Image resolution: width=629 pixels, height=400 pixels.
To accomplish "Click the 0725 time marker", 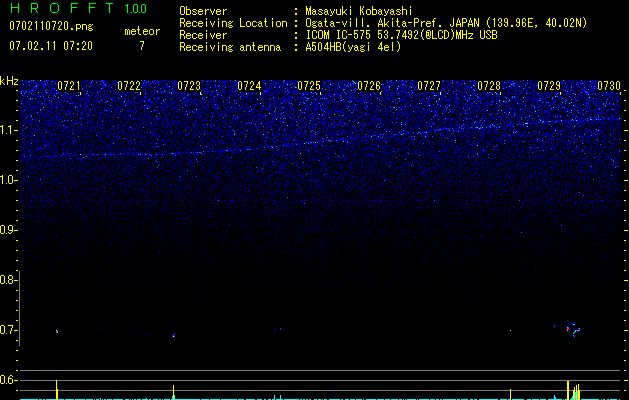I will point(309,86).
